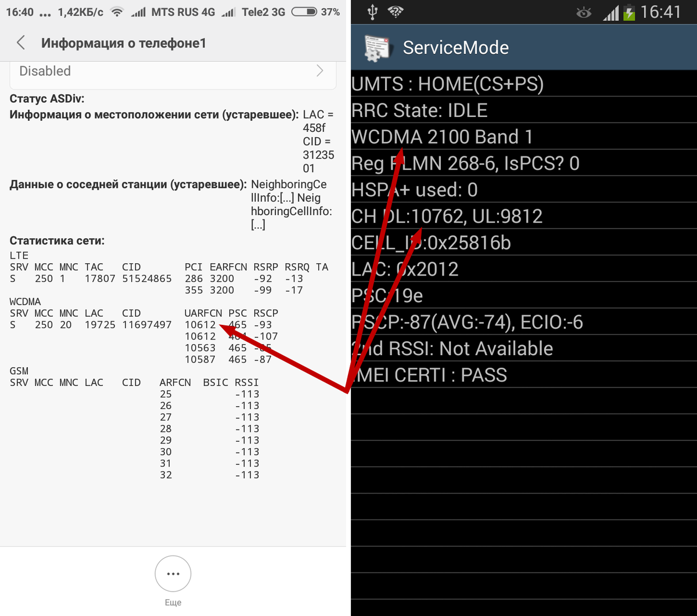
Task: Tap the USB connection icon in the dark status bar
Action: tap(372, 11)
